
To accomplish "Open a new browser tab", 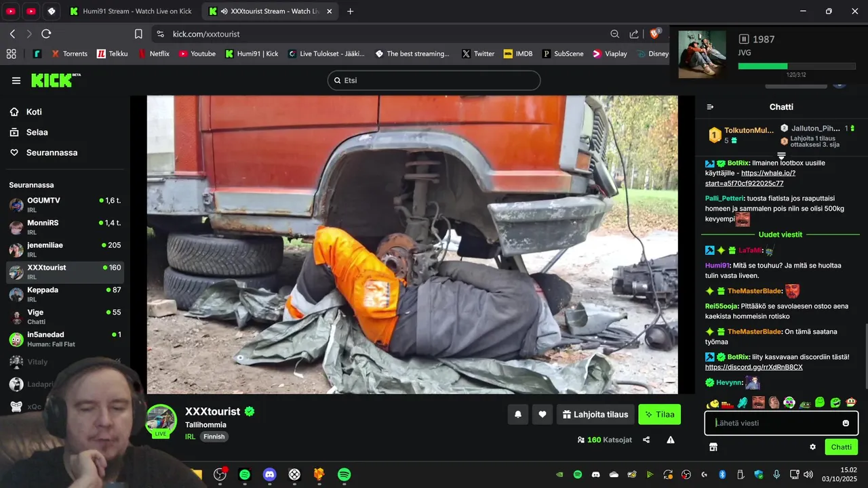I will click(351, 12).
